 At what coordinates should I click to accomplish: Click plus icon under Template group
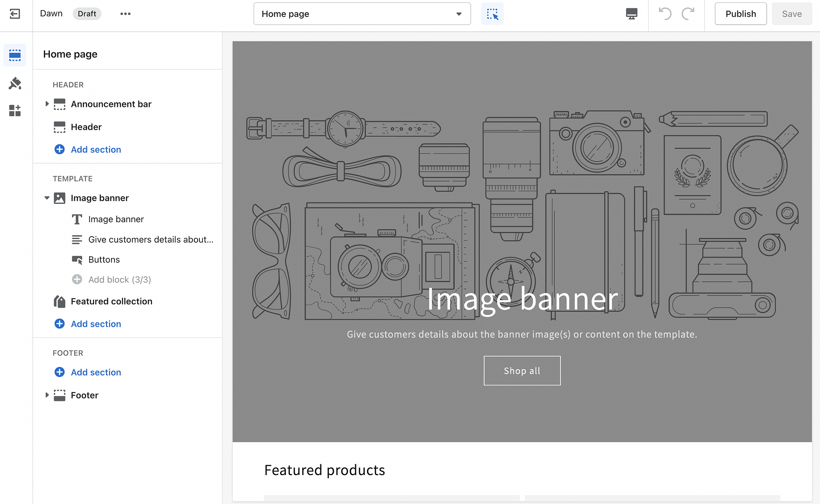coord(60,324)
